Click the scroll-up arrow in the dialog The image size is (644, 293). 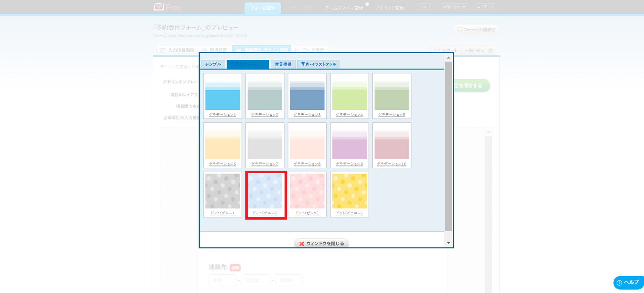click(x=448, y=58)
